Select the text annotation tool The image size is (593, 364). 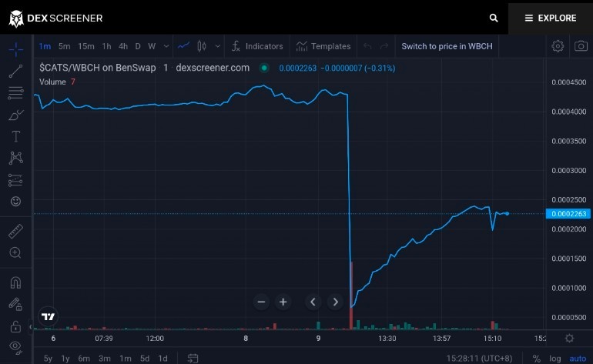(15, 136)
